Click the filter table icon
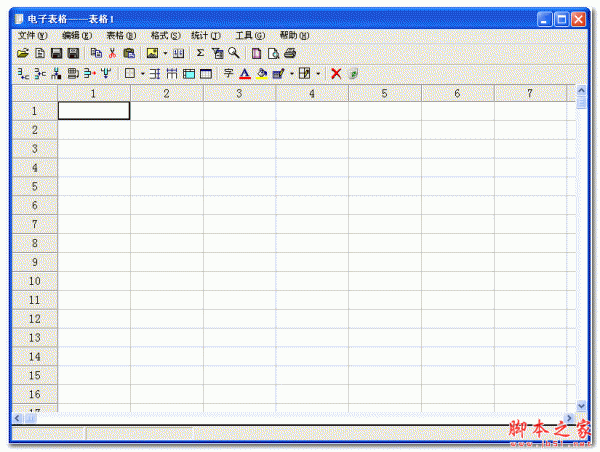600x452 pixels. tap(217, 53)
